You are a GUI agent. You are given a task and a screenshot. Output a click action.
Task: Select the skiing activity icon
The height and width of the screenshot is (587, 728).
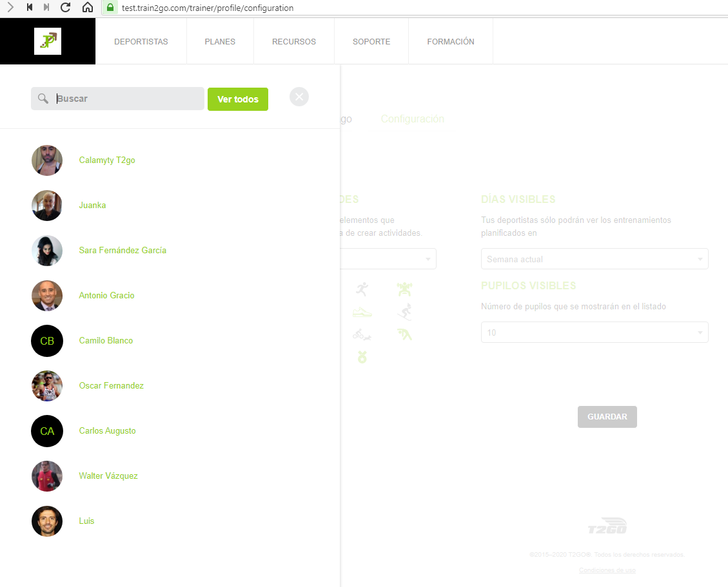404,312
